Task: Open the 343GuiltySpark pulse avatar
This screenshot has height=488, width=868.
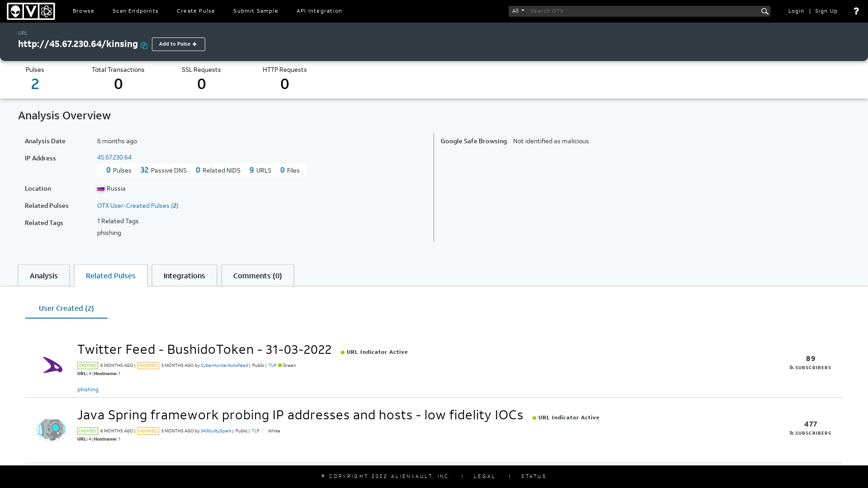Action: pos(51,429)
